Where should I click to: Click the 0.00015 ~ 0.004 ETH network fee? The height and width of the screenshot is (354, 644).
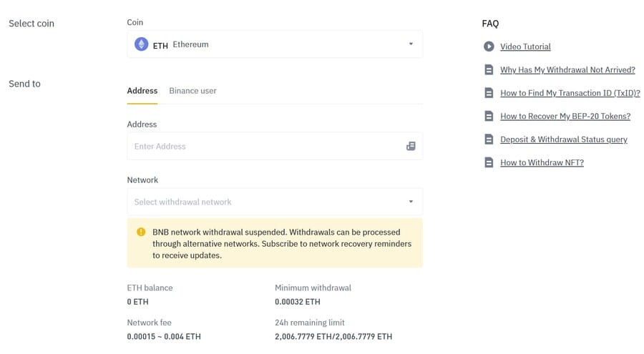[x=164, y=336]
